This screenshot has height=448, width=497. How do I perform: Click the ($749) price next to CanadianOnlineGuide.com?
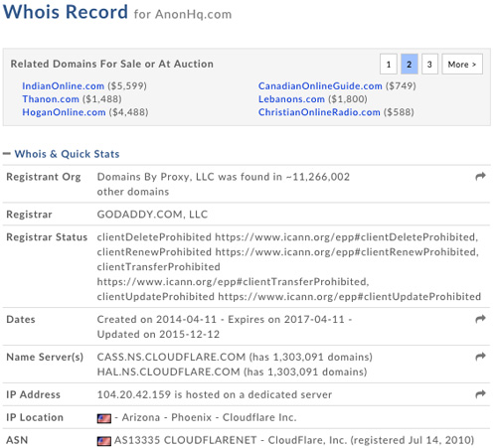click(401, 86)
